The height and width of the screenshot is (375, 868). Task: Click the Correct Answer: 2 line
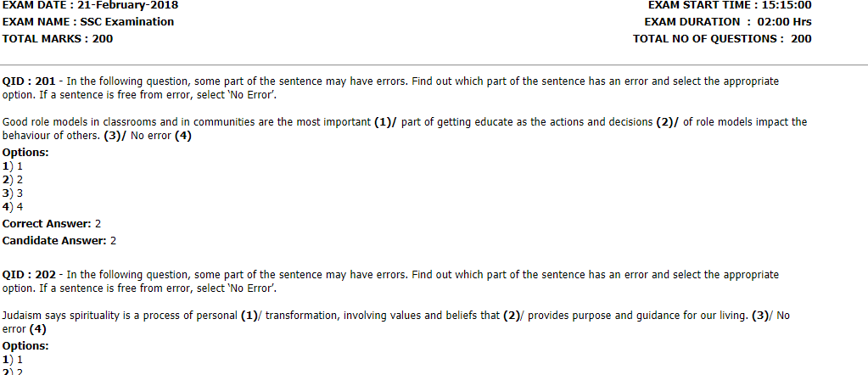point(52,224)
